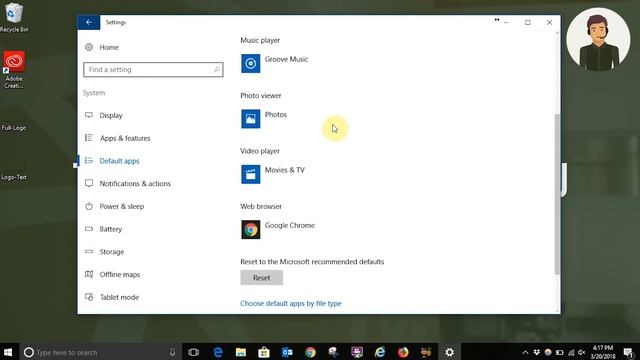Click the Storage drive icon
Viewport: 640px width, 360px height.
pos(89,252)
